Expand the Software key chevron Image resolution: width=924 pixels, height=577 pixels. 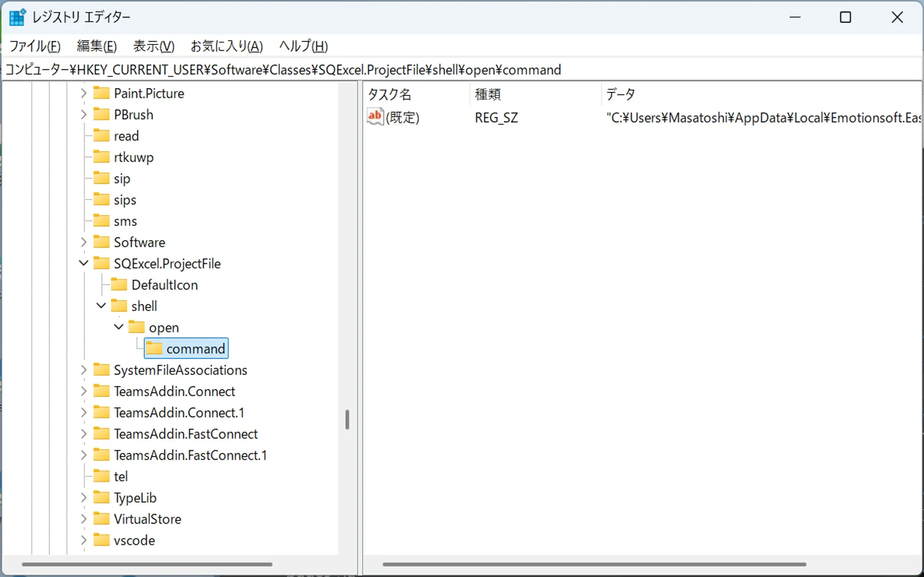click(x=84, y=242)
